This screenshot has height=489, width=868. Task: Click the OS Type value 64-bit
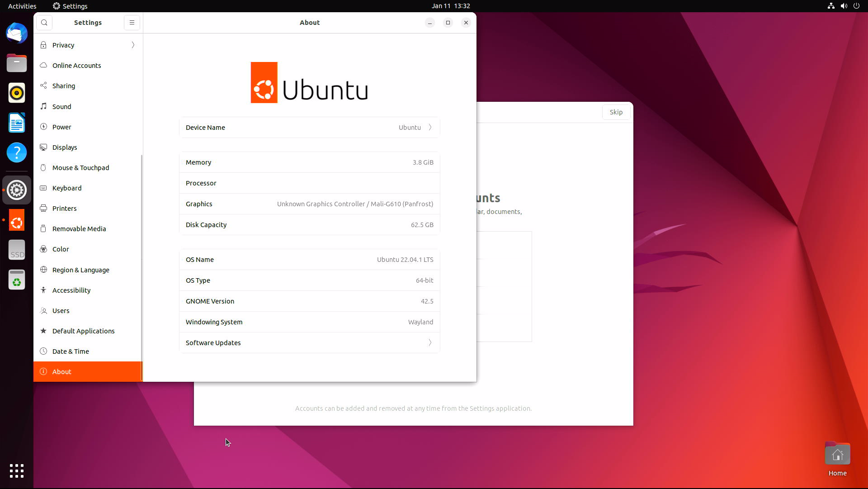point(425,280)
